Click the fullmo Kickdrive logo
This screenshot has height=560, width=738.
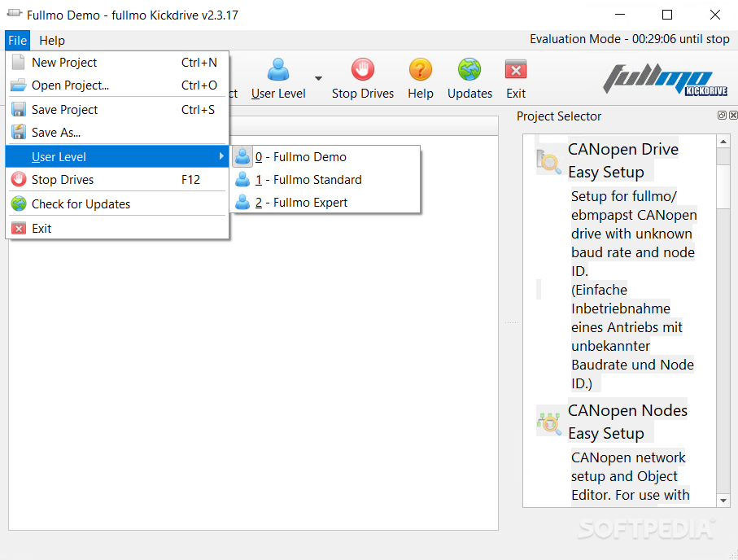point(666,79)
